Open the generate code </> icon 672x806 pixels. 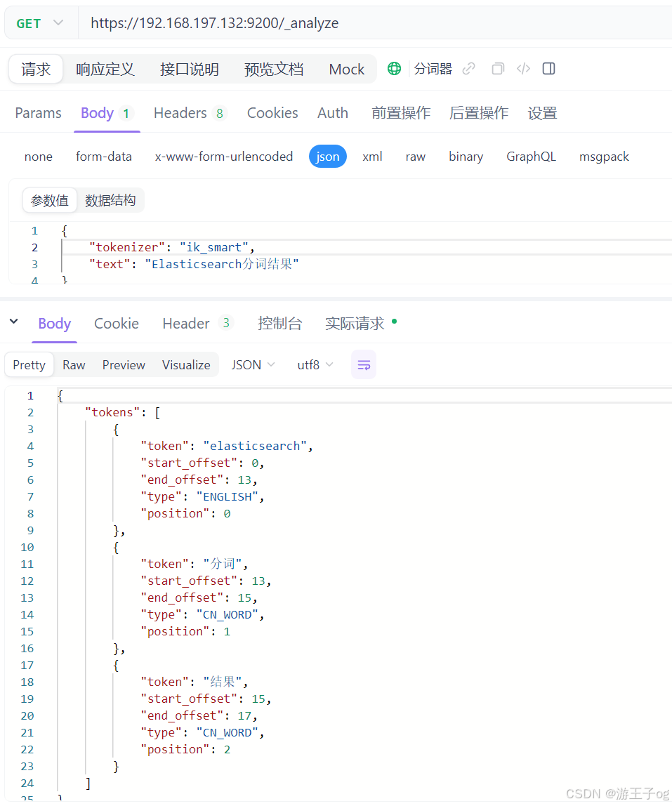[x=522, y=68]
